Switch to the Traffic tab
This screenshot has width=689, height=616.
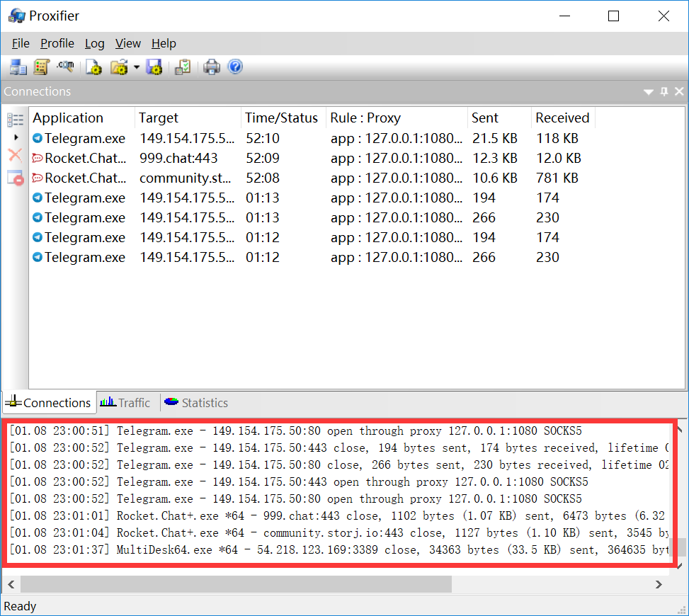coord(125,402)
